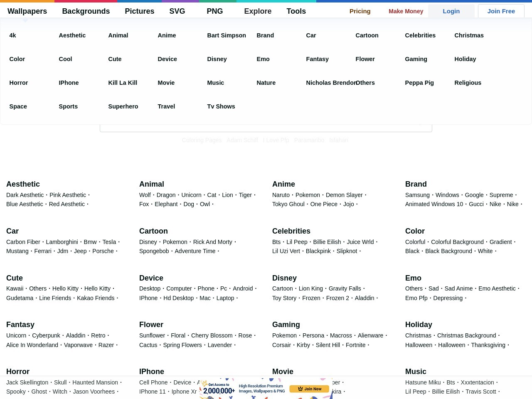This screenshot has height=399, width=532.
Task: Open Nature in the dropdown menu
Action: [x=266, y=83]
